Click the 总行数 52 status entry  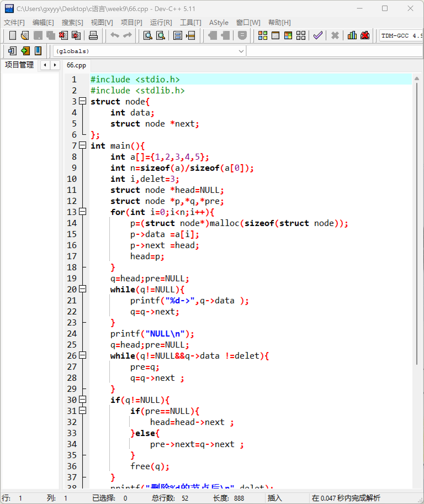(170, 498)
